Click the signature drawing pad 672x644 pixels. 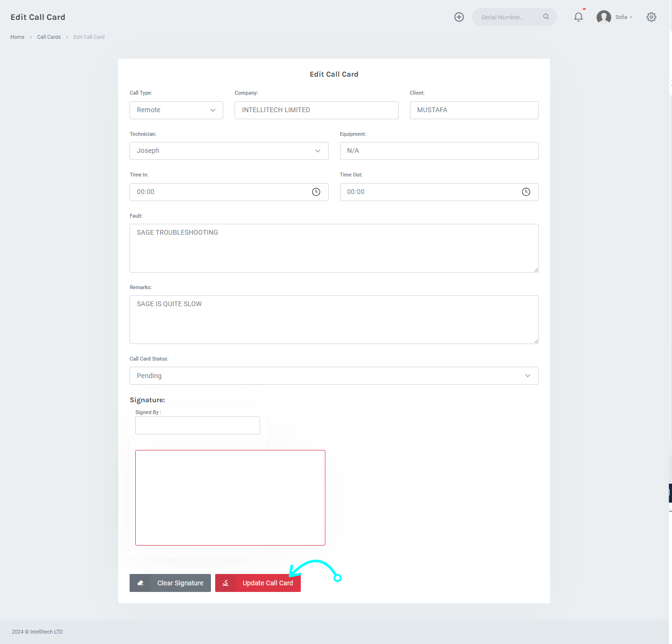tap(230, 498)
